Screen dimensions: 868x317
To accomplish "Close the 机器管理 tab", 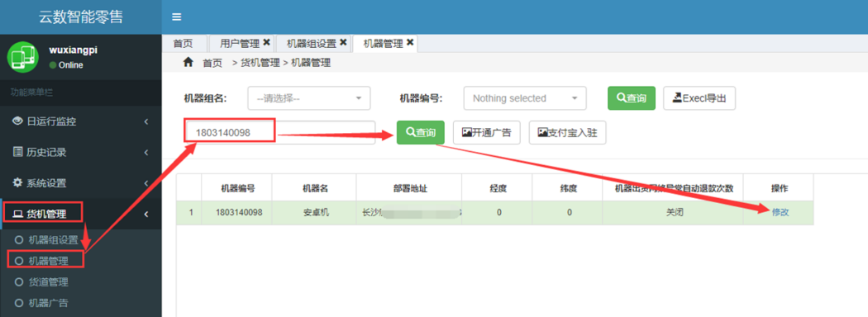I will point(410,42).
